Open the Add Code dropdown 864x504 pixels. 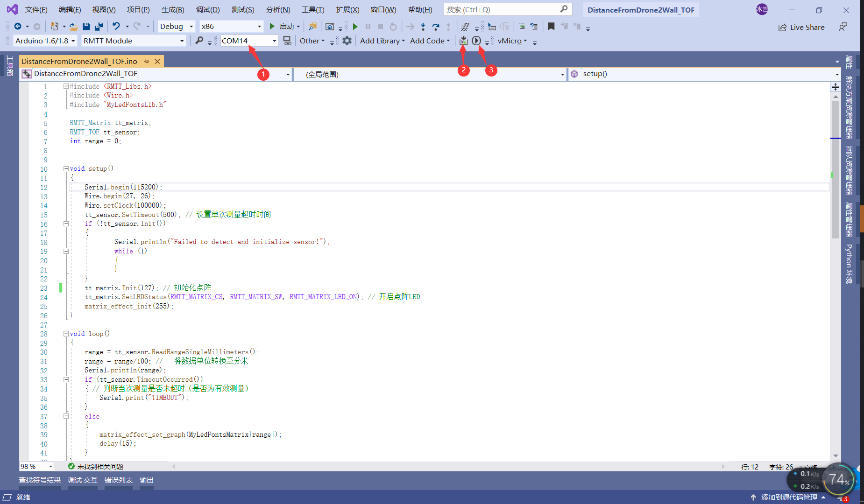(430, 41)
